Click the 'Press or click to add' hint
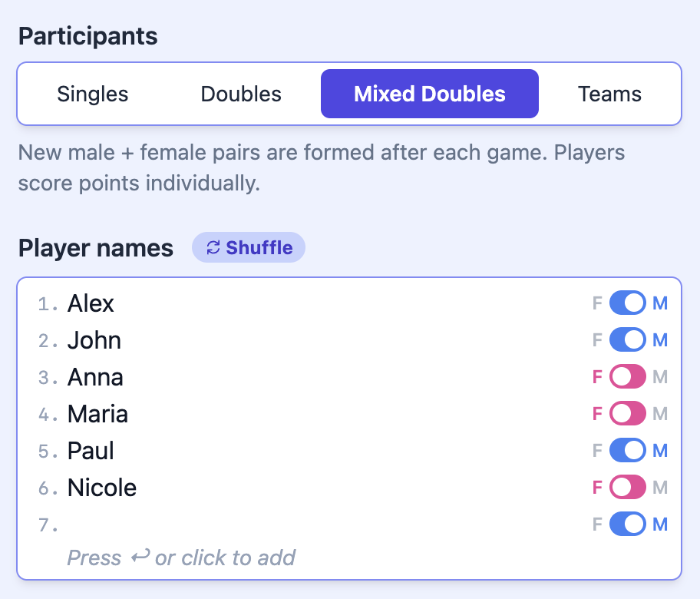Screen dimensions: 700x599 coord(181,558)
